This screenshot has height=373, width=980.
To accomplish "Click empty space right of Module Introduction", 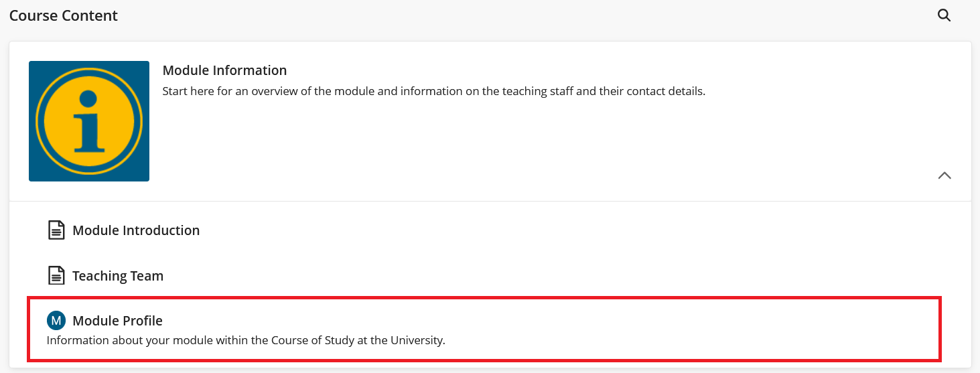I will pyautogui.click(x=536, y=230).
